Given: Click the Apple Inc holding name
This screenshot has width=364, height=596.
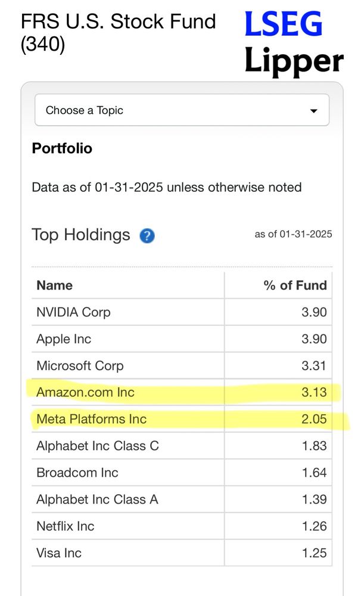Looking at the screenshot, I should [x=64, y=339].
